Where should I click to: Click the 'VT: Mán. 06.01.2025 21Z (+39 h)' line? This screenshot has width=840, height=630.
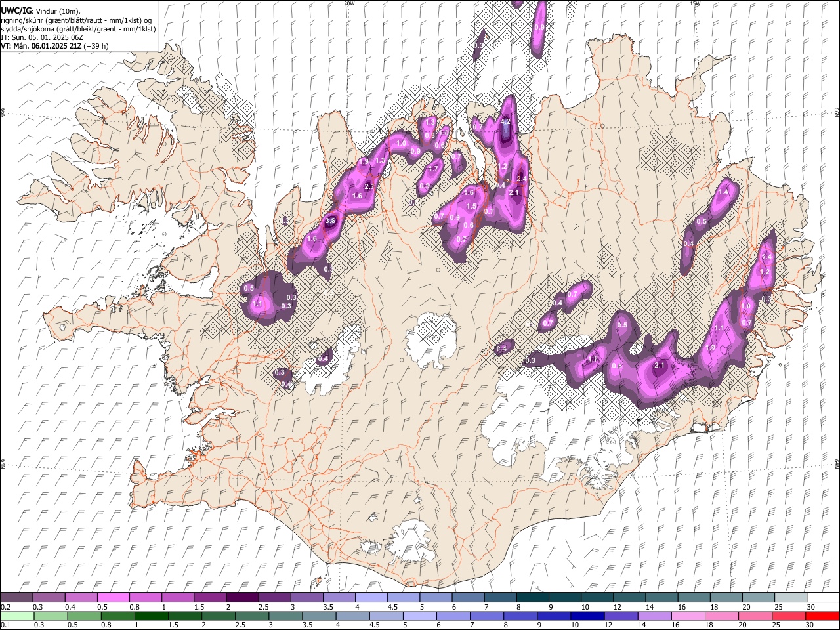point(54,46)
